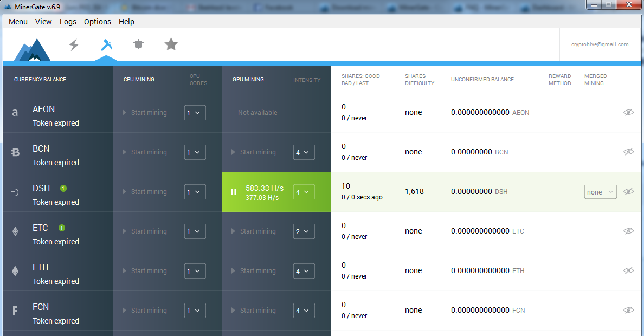Click the green badge next to DSH
The height and width of the screenshot is (336, 644).
click(x=63, y=188)
